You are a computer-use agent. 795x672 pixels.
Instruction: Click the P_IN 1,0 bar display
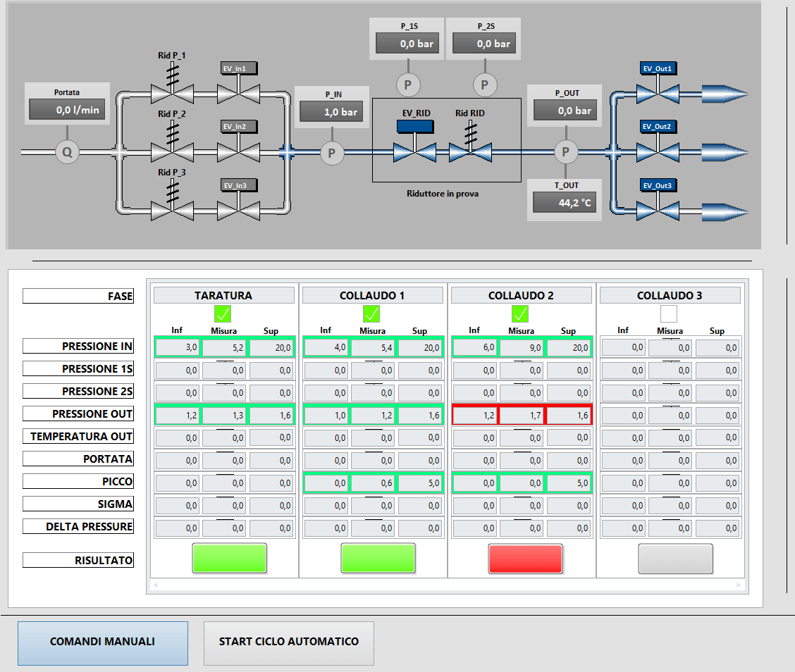click(331, 111)
